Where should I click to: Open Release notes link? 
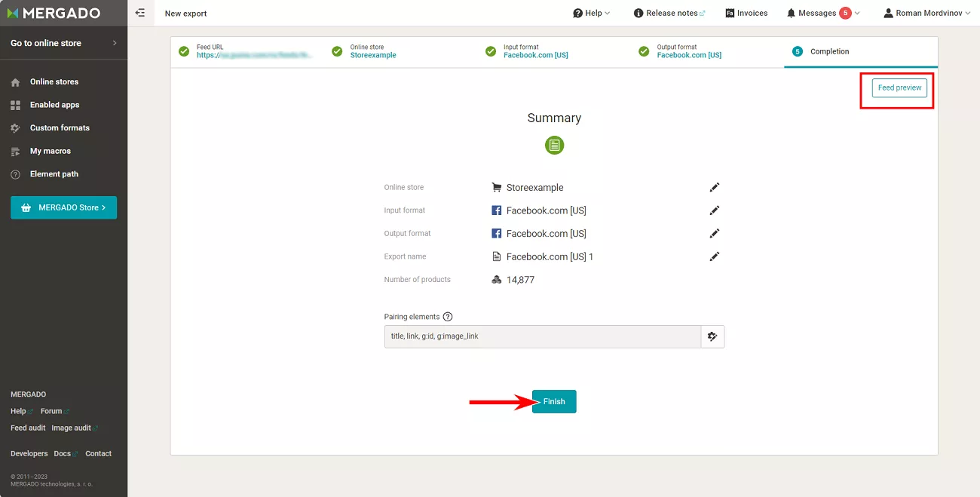coord(669,13)
